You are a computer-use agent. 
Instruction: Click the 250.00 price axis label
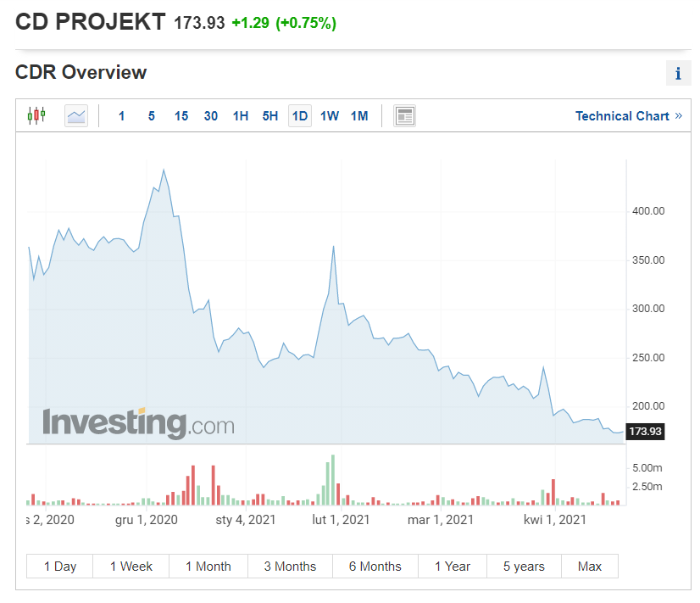648,358
